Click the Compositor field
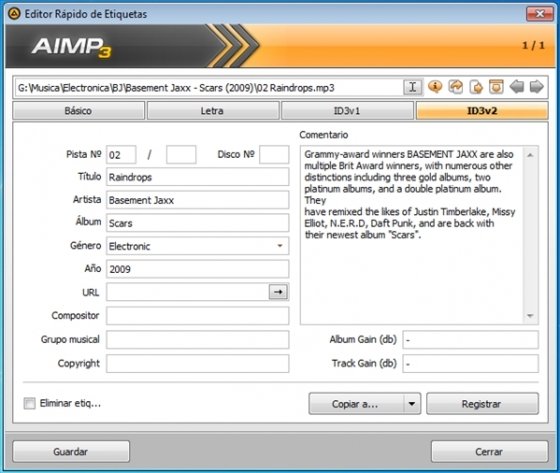This screenshot has width=560, height=473. tap(198, 316)
